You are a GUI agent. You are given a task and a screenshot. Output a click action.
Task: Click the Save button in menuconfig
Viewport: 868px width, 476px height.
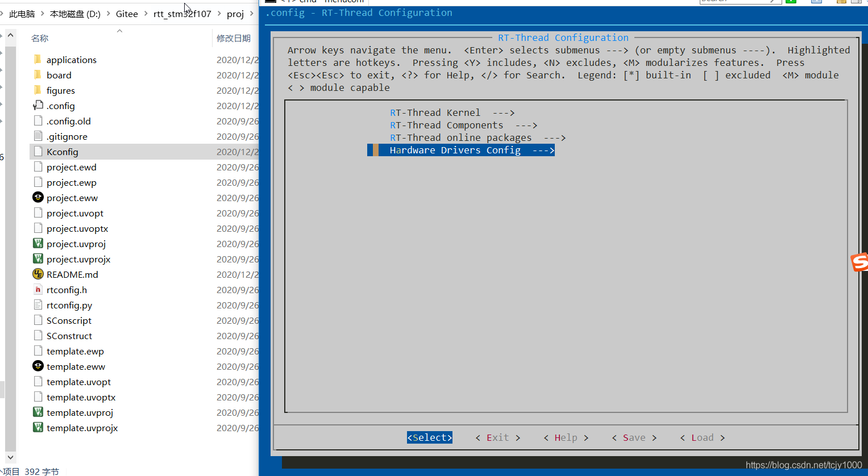point(634,437)
